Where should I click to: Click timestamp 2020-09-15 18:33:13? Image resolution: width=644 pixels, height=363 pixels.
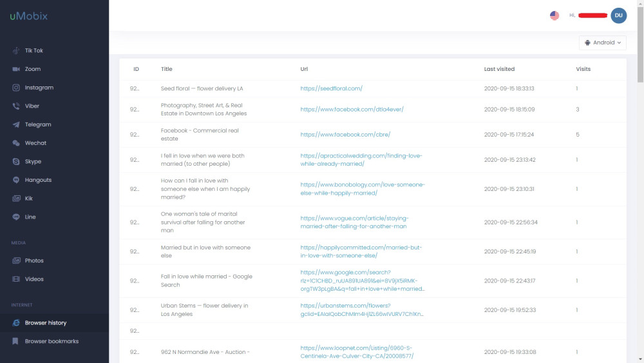509,88
